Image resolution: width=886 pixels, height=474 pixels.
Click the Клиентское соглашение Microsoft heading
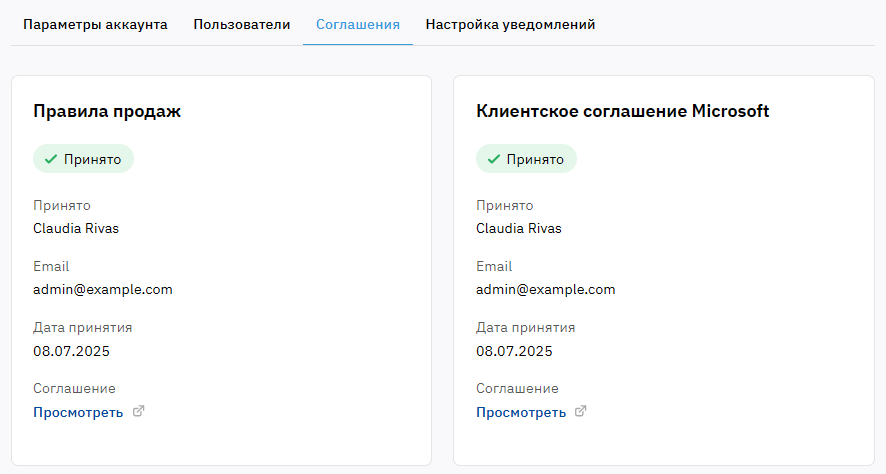pyautogui.click(x=623, y=111)
